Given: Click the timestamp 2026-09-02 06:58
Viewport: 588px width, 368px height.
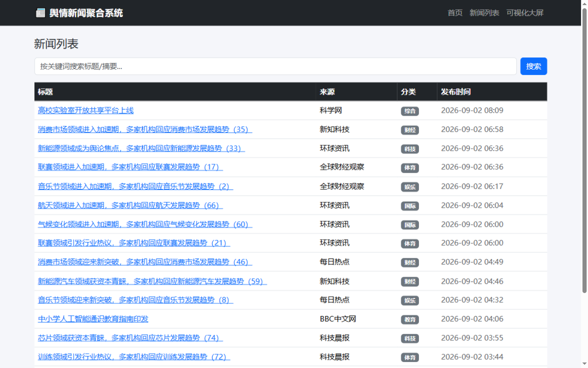Looking at the screenshot, I should [472, 129].
